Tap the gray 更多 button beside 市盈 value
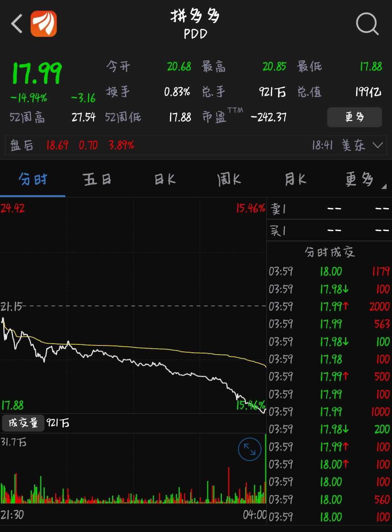Screen dimensions: 392x532 point(355,117)
